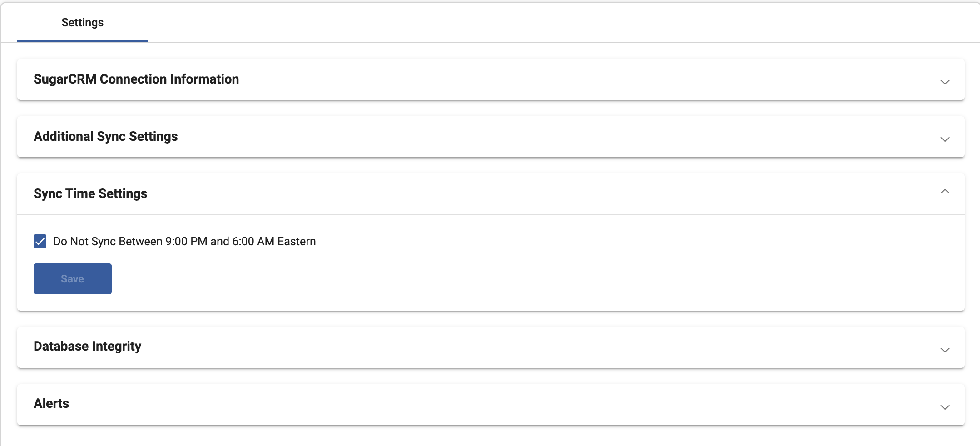Click the Database Integrity chevron arrow
The height and width of the screenshot is (446, 980).
click(945, 350)
